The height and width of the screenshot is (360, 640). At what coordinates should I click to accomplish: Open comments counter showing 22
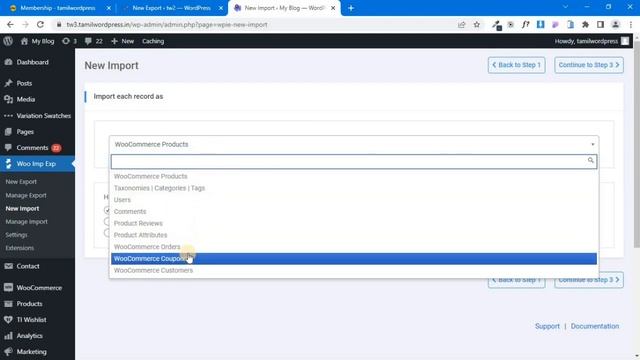pyautogui.click(x=93, y=41)
